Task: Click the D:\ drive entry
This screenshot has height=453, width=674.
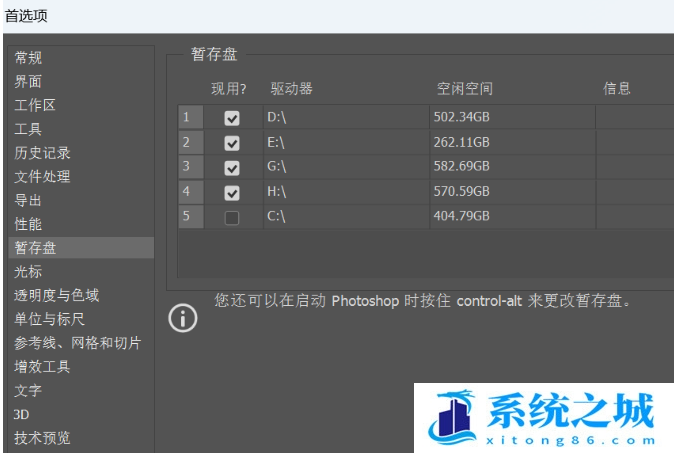Action: 276,117
